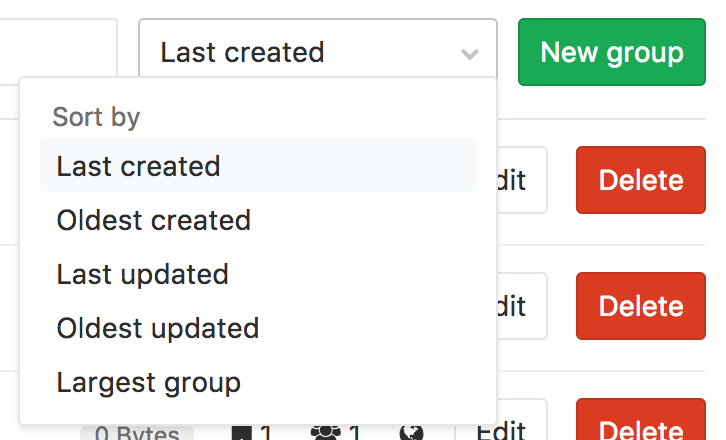Click the green New group button
Image resolution: width=726 pixels, height=440 pixels.
[x=612, y=52]
